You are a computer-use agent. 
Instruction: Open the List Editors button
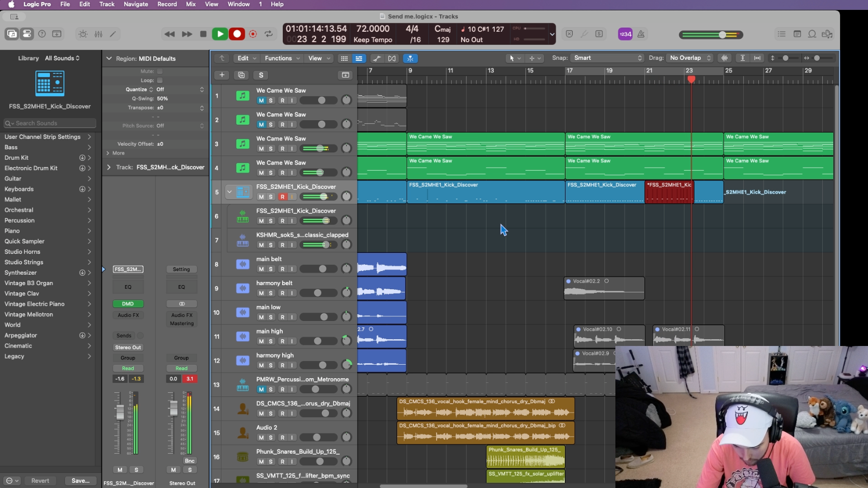pyautogui.click(x=781, y=34)
